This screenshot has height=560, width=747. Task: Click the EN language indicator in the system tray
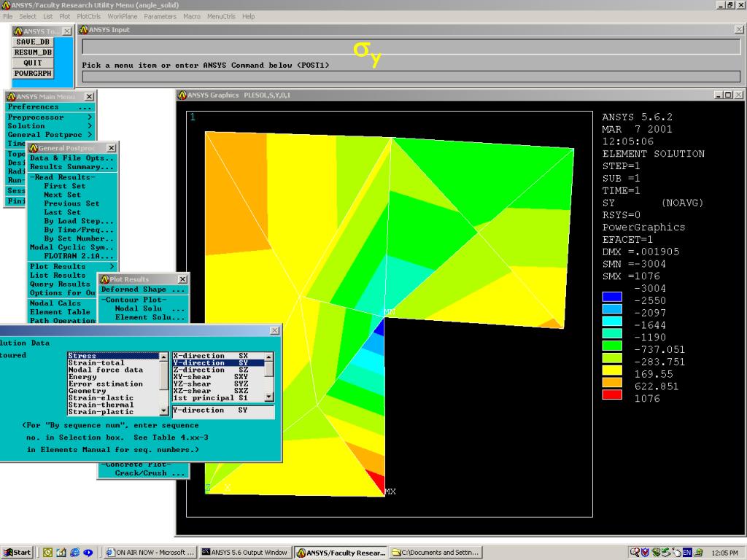coord(687,553)
